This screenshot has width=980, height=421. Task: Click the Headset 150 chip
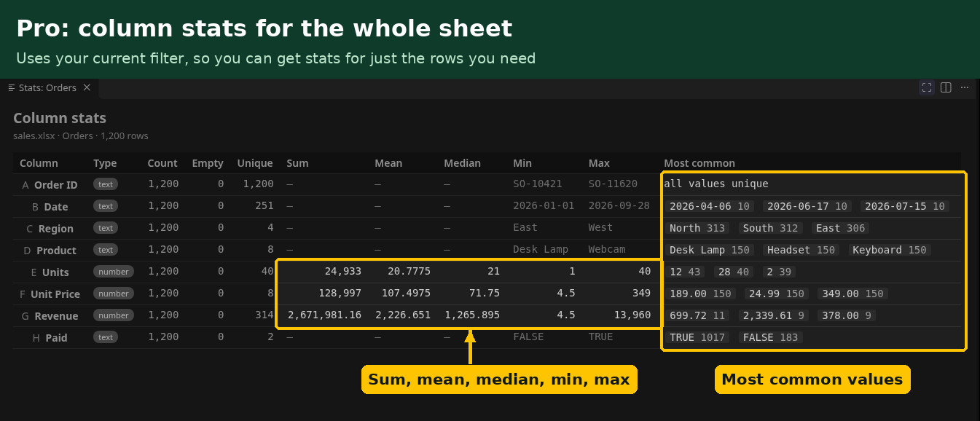pyautogui.click(x=801, y=250)
